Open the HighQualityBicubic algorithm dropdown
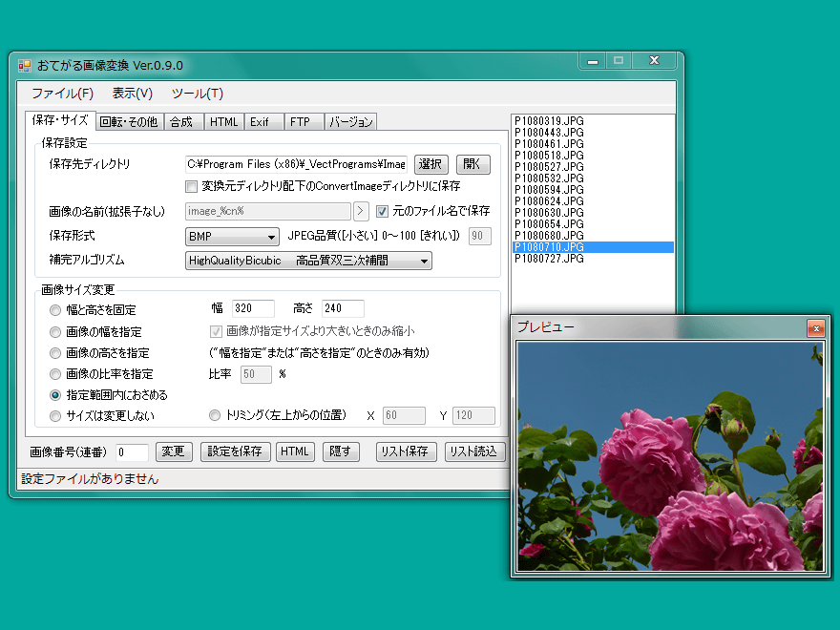Screen dimensions: 840x630 coord(308,261)
